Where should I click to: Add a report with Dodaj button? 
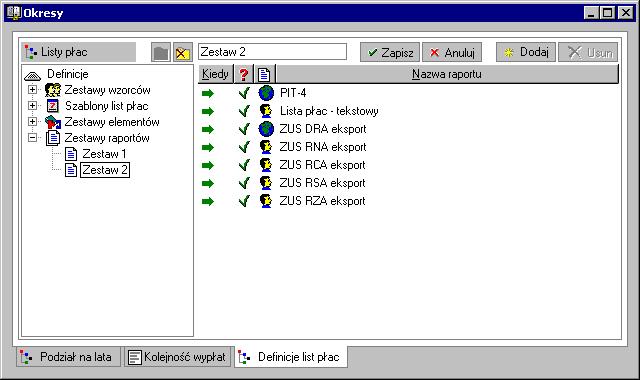point(526,52)
